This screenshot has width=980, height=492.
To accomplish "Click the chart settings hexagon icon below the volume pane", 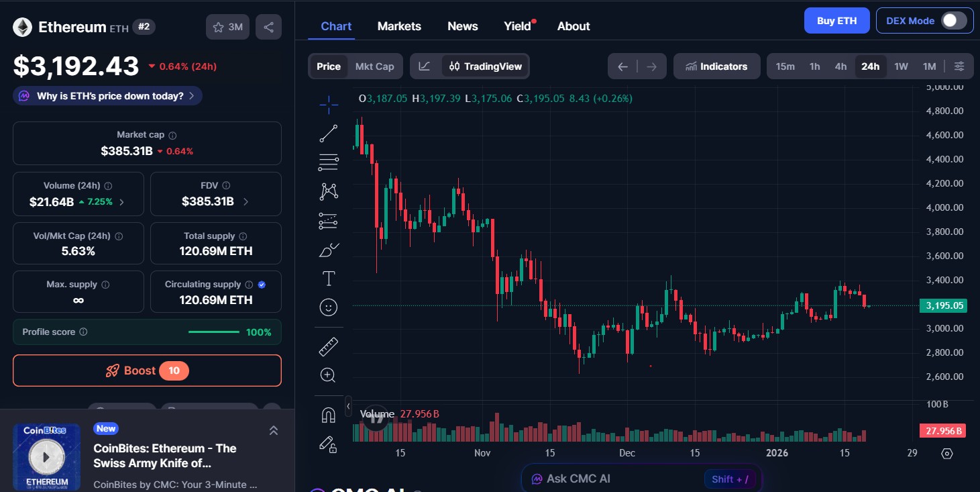I will [946, 454].
